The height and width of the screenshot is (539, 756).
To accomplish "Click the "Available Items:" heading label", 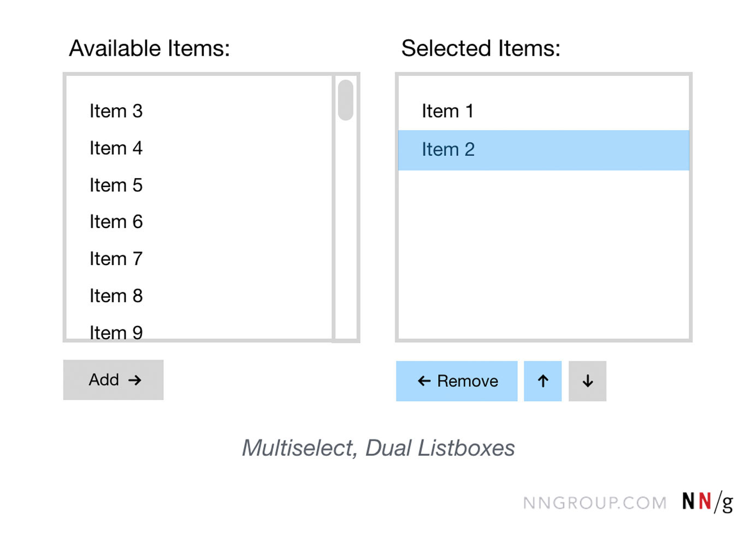I will pyautogui.click(x=149, y=48).
